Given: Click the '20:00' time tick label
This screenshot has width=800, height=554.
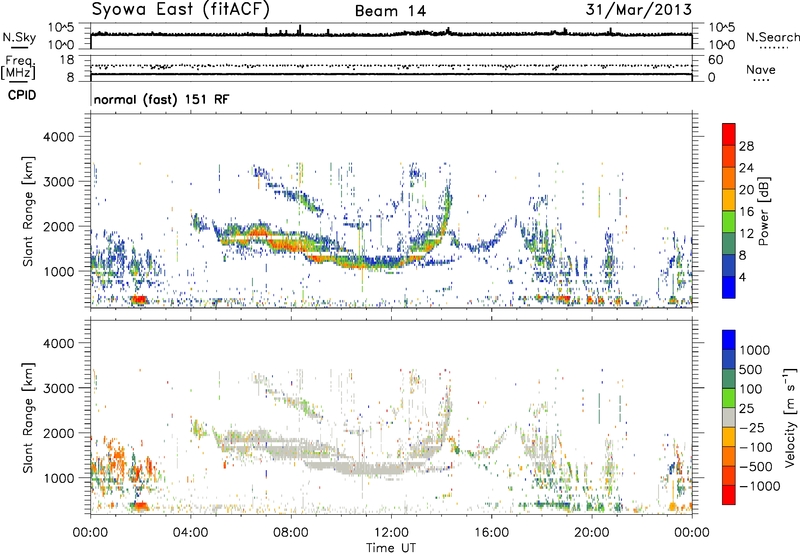Looking at the screenshot, I should point(592,533).
